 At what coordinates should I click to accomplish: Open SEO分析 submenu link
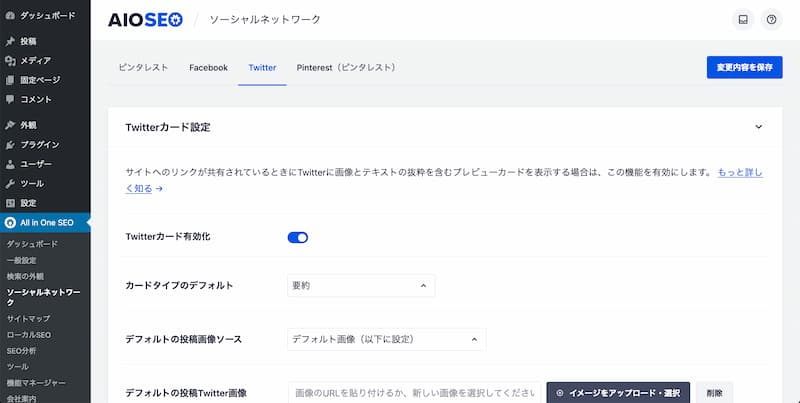21,351
